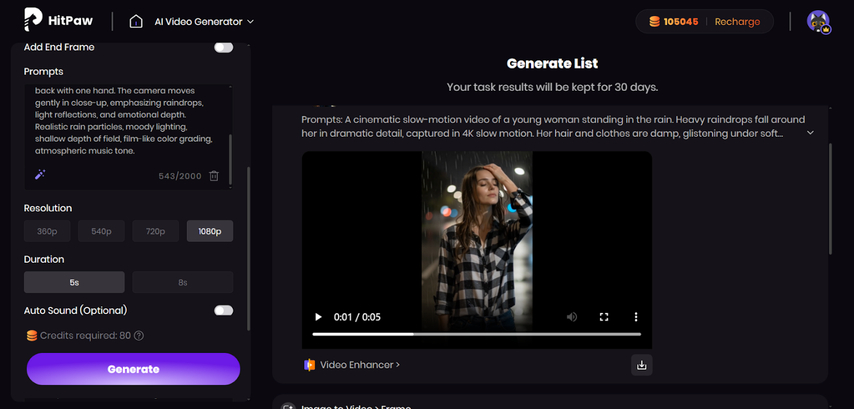Choose 8s duration option
Screen dimensions: 854x409
(182, 282)
